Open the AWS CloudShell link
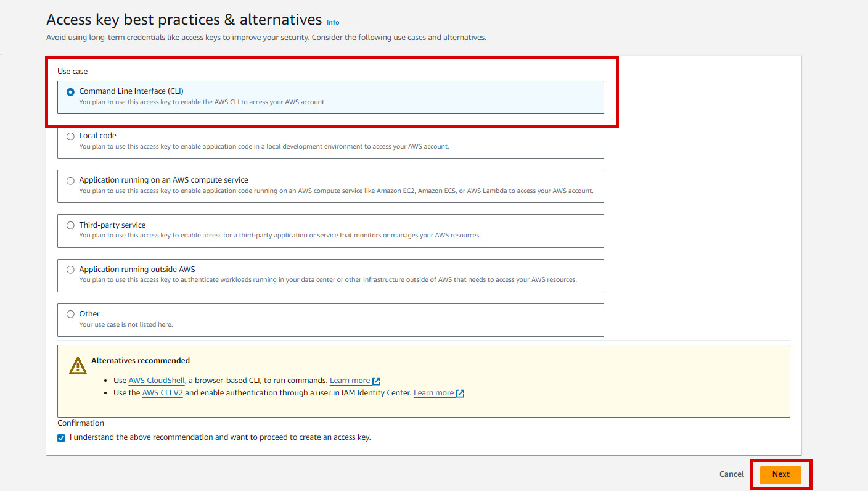 click(157, 381)
